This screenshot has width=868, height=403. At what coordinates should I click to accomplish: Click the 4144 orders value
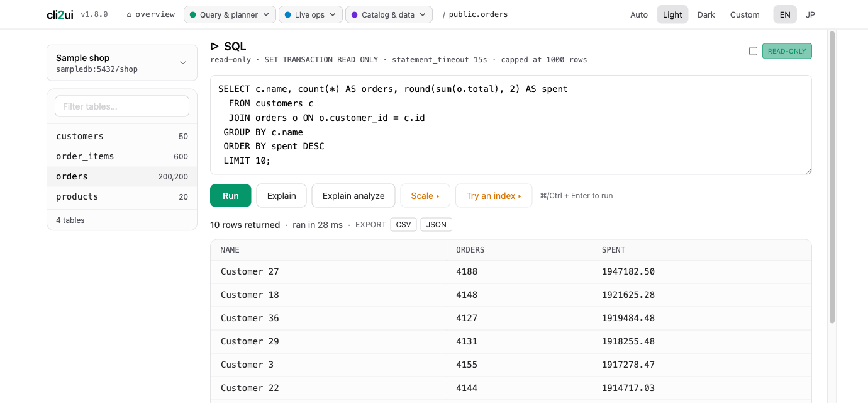[467, 388]
